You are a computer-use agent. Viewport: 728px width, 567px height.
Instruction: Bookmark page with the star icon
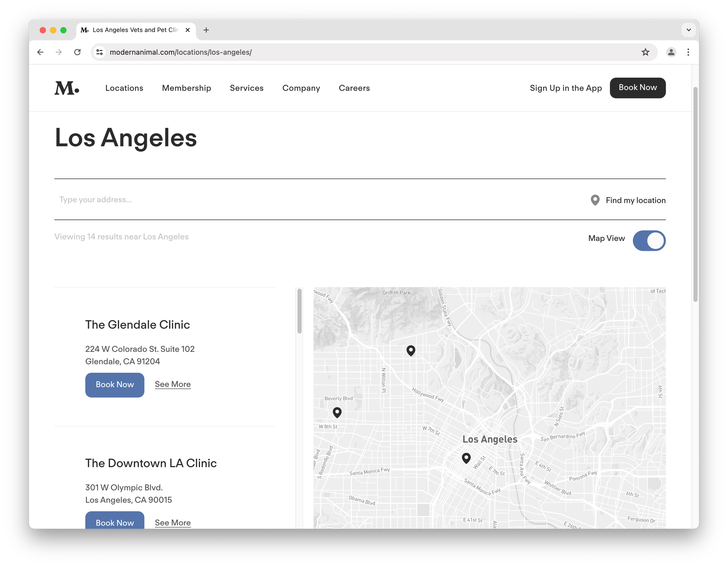(645, 52)
